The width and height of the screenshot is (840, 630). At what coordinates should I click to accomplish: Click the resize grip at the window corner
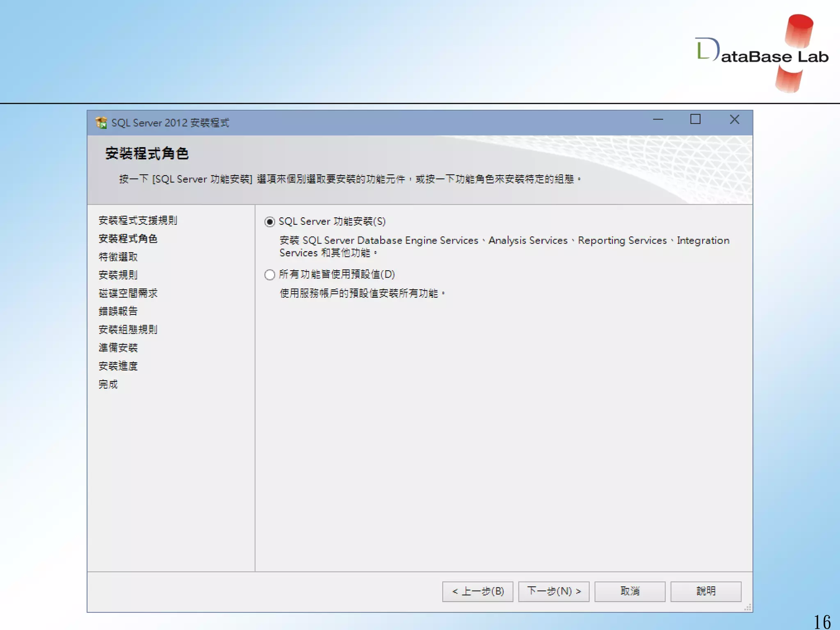pyautogui.click(x=748, y=607)
